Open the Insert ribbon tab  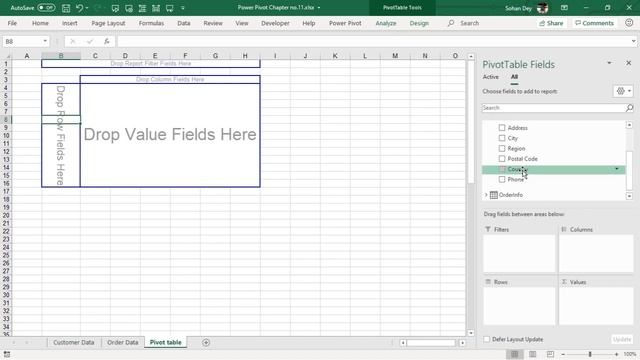tap(70, 23)
